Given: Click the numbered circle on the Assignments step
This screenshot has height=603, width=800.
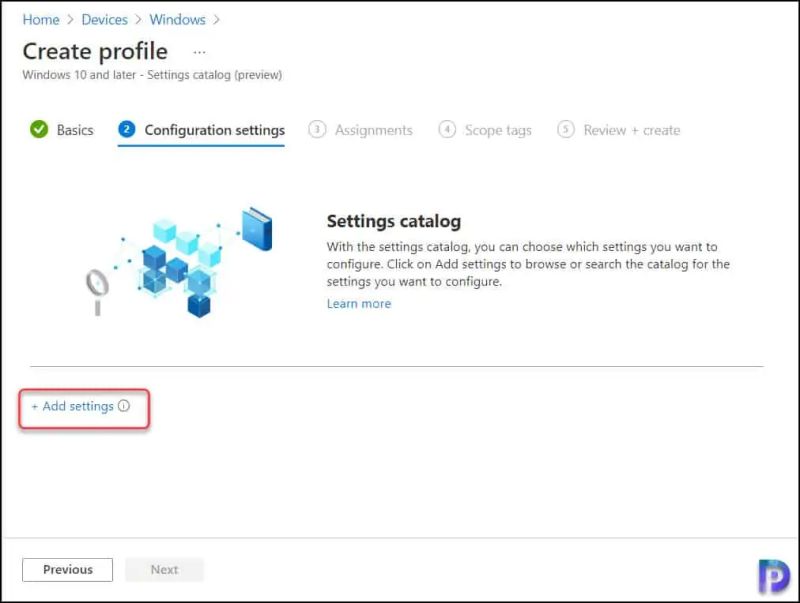Looking at the screenshot, I should pos(315,129).
